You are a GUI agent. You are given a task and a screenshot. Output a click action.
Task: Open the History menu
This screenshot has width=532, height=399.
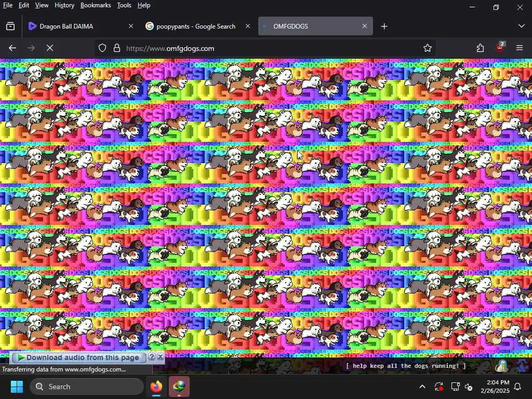coord(64,5)
